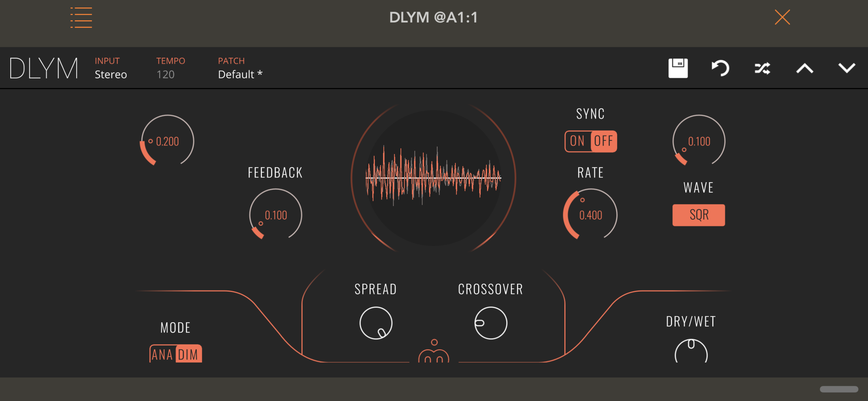868x401 pixels.
Task: Turn SYNC on
Action: tap(577, 141)
